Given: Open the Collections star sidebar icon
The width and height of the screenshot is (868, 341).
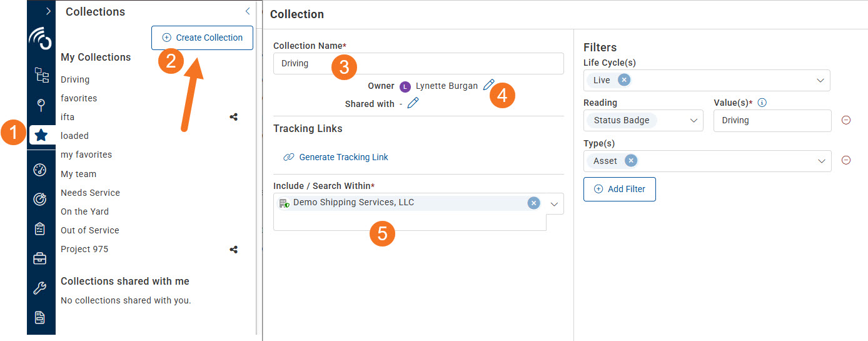Looking at the screenshot, I should click(x=41, y=135).
